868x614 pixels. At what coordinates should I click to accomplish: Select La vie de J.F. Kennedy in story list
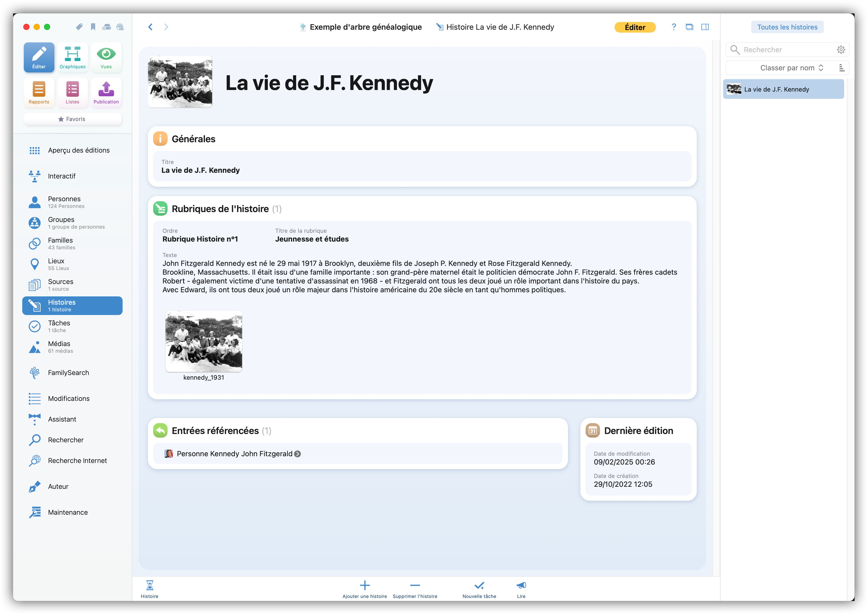click(784, 89)
